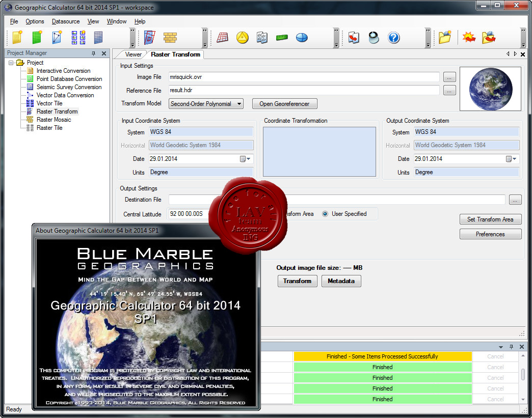Open the Preferences button
Viewport: 532px width, 418px height.
pyautogui.click(x=490, y=234)
